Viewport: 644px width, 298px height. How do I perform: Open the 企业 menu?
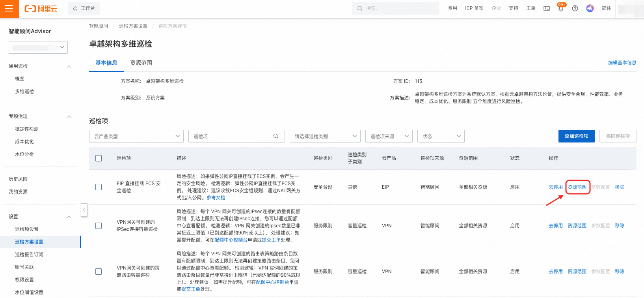(496, 8)
